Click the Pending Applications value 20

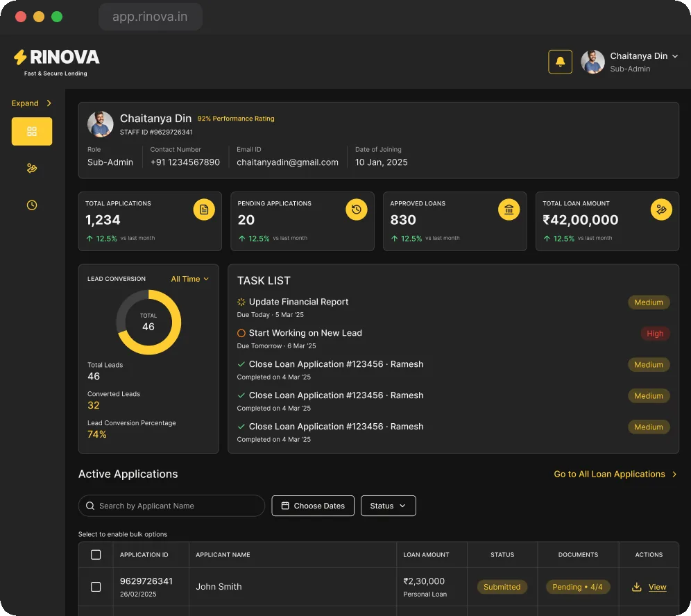[x=246, y=220]
